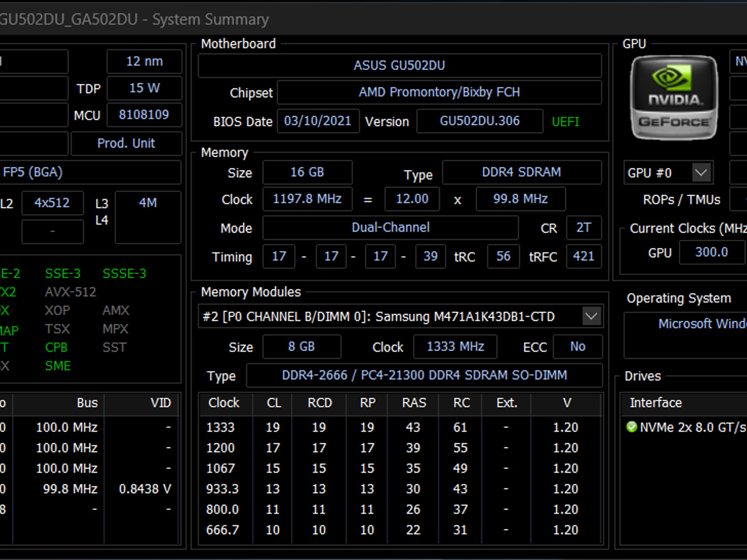This screenshot has width=747, height=560.
Task: Click the AMD Promontory/Bixby FCH chipset value
Action: [439, 92]
